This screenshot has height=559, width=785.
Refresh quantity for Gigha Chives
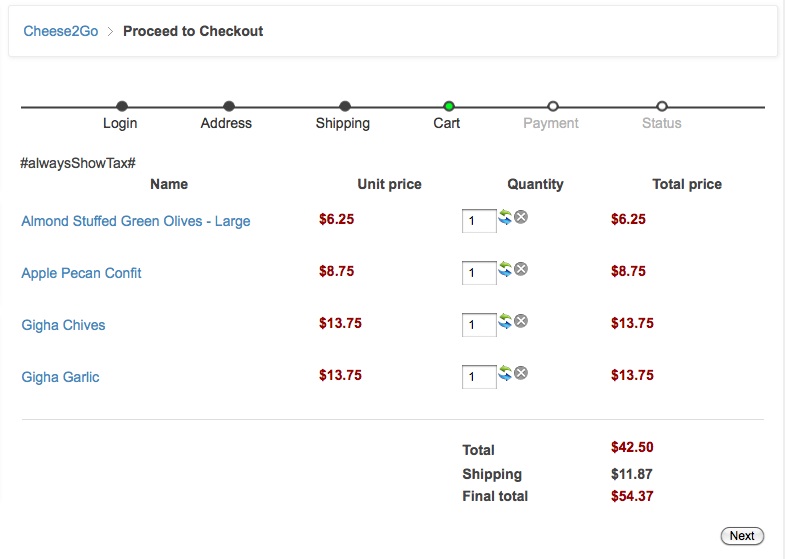[505, 321]
